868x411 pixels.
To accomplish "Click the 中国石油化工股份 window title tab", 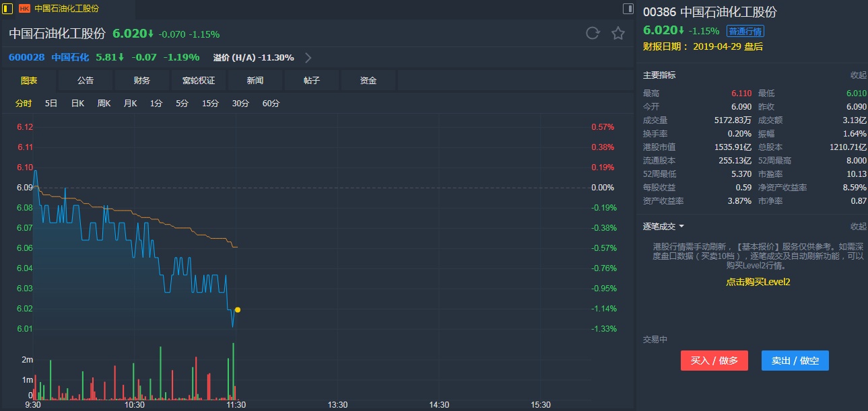I will (x=67, y=9).
